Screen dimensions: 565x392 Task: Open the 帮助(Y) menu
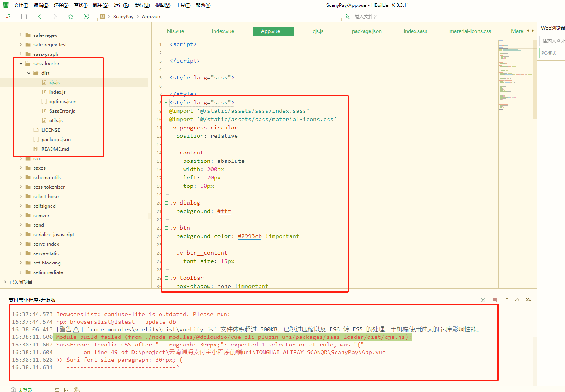pos(203,5)
